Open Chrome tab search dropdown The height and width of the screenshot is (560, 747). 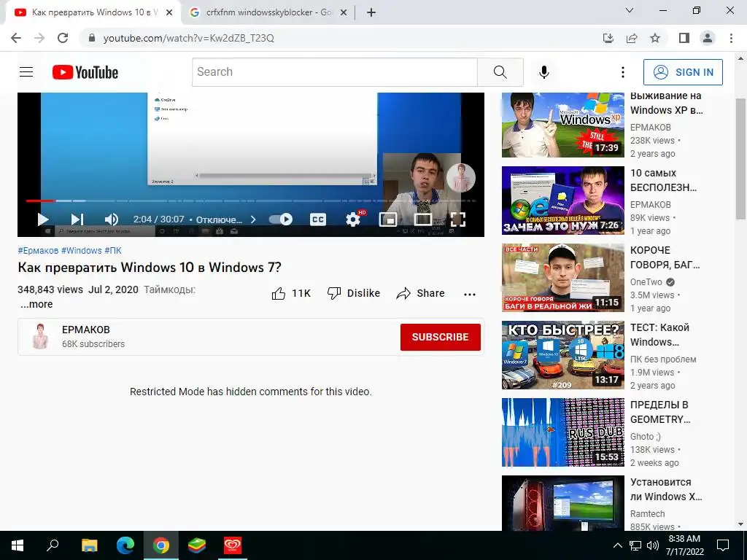630,10
